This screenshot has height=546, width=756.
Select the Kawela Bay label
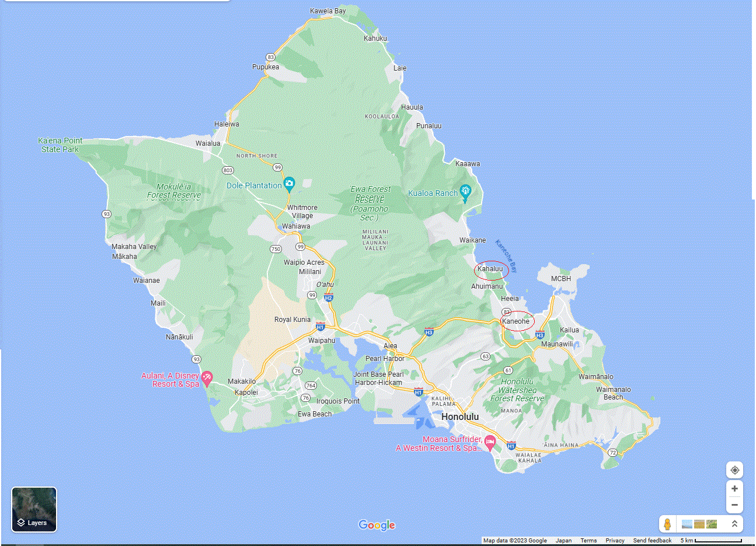click(x=328, y=11)
